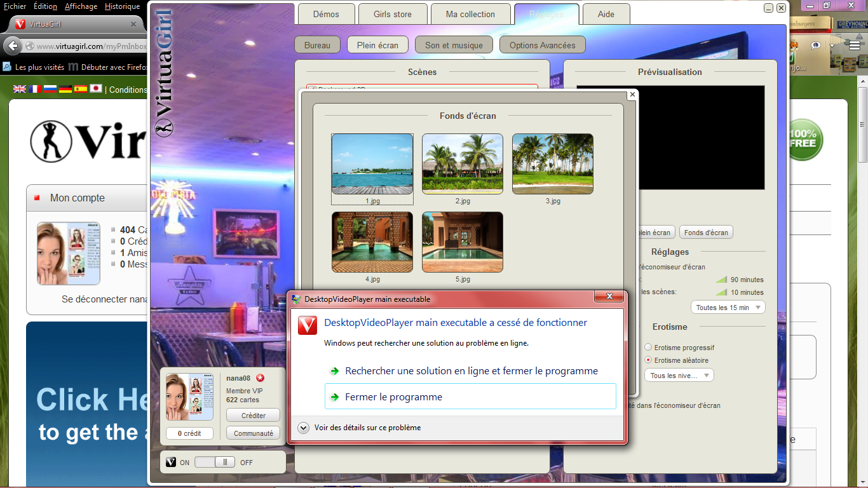Select wallpaper thumbnail 2.jpg
The height and width of the screenshot is (488, 868).
(x=463, y=164)
